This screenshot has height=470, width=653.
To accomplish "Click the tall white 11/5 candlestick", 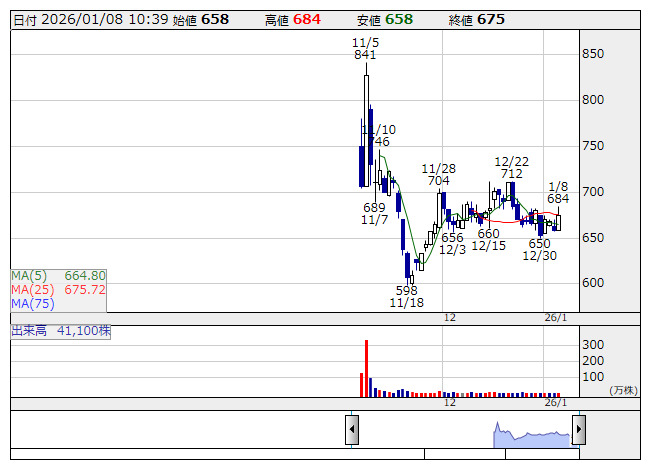I will pos(366,130).
